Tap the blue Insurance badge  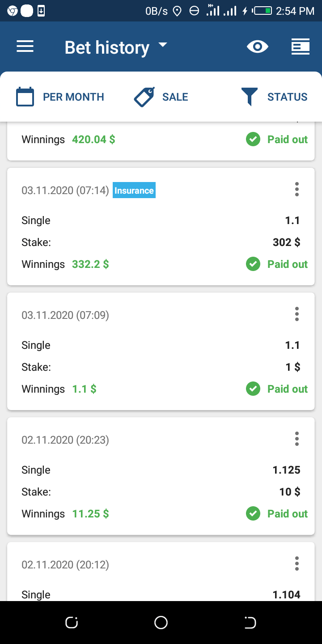[x=134, y=191]
